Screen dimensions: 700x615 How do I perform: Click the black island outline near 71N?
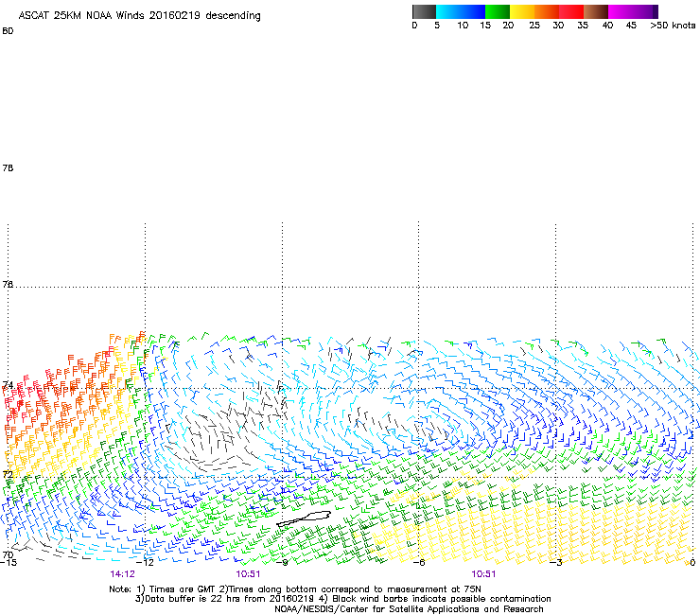point(304,518)
